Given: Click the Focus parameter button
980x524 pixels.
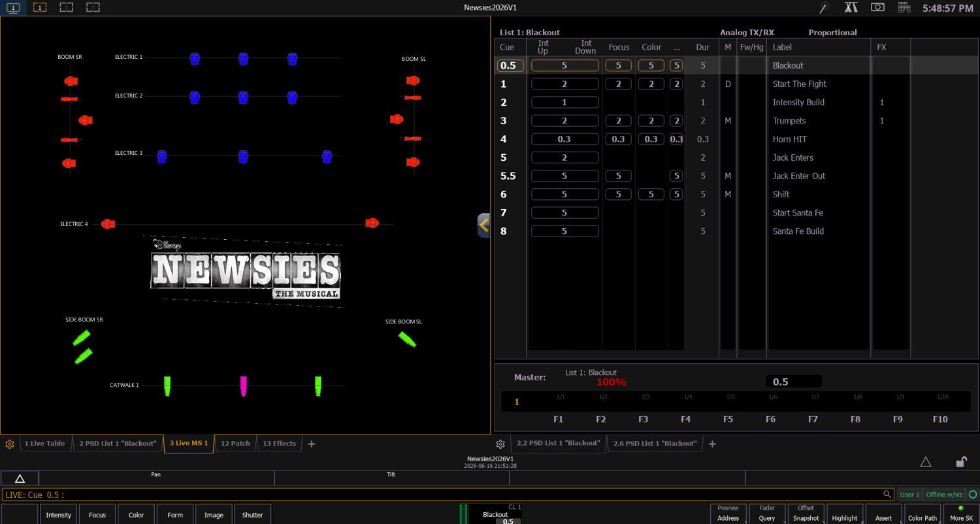Looking at the screenshot, I should pyautogui.click(x=97, y=514).
